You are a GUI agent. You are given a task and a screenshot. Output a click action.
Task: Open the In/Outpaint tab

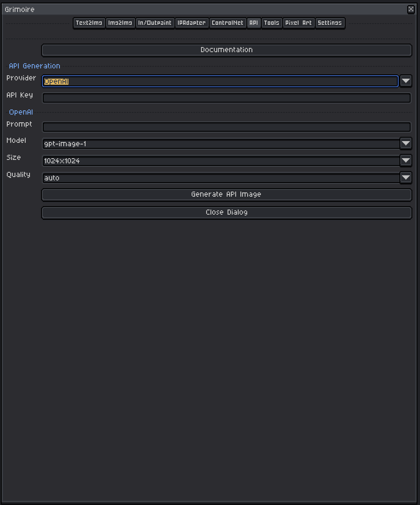[x=155, y=23]
